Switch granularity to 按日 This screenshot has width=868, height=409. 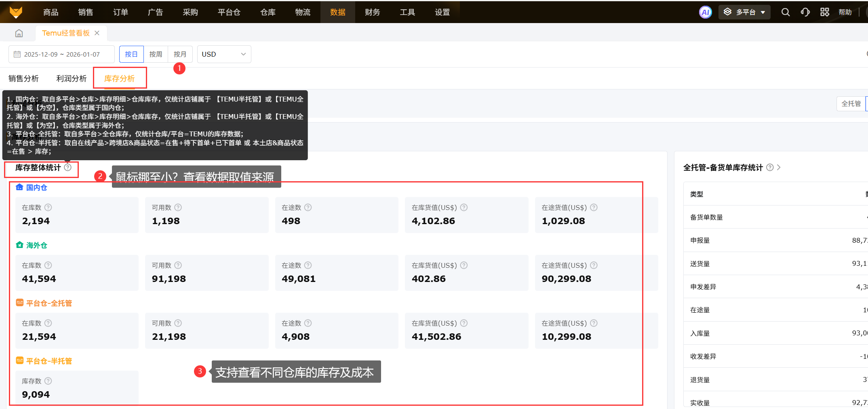tap(131, 54)
